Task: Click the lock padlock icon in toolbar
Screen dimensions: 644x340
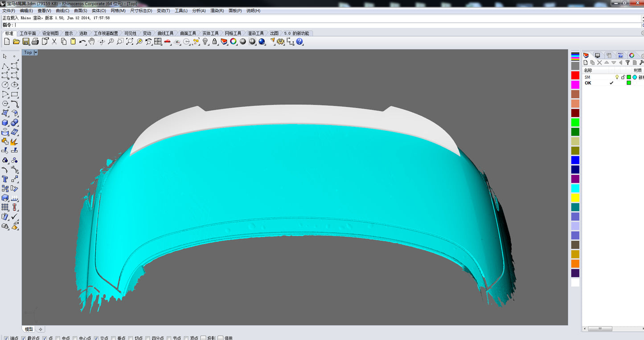Action: click(215, 41)
